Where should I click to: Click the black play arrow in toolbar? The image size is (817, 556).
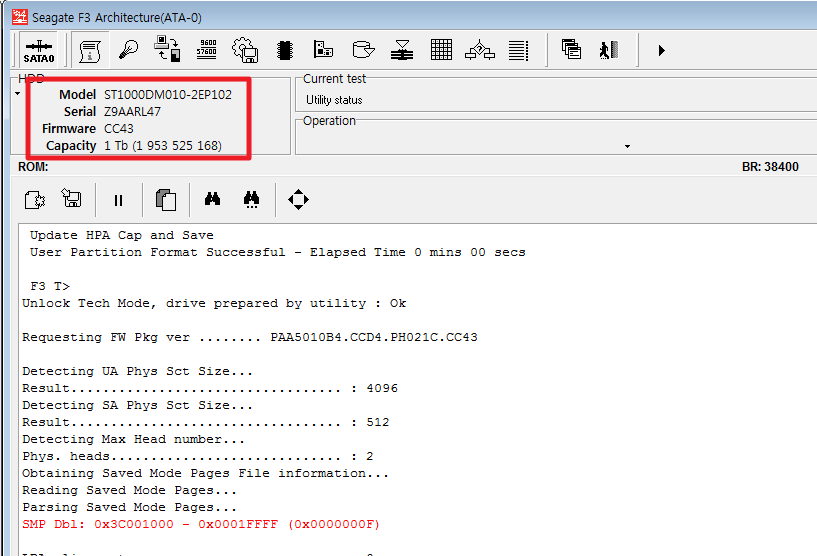tap(661, 51)
